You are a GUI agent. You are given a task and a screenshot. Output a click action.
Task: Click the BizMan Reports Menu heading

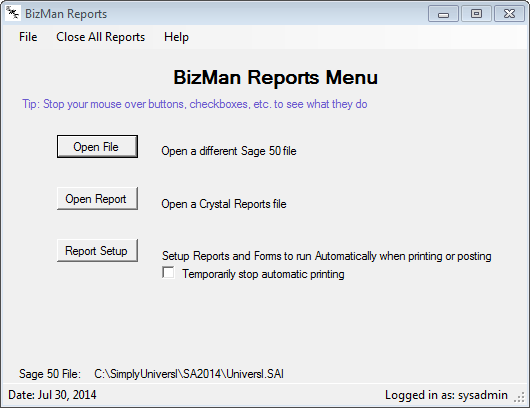[x=275, y=77]
